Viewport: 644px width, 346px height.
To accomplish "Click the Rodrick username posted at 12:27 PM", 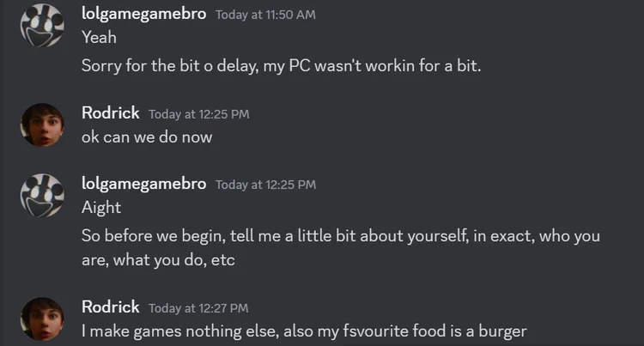I will coord(111,307).
